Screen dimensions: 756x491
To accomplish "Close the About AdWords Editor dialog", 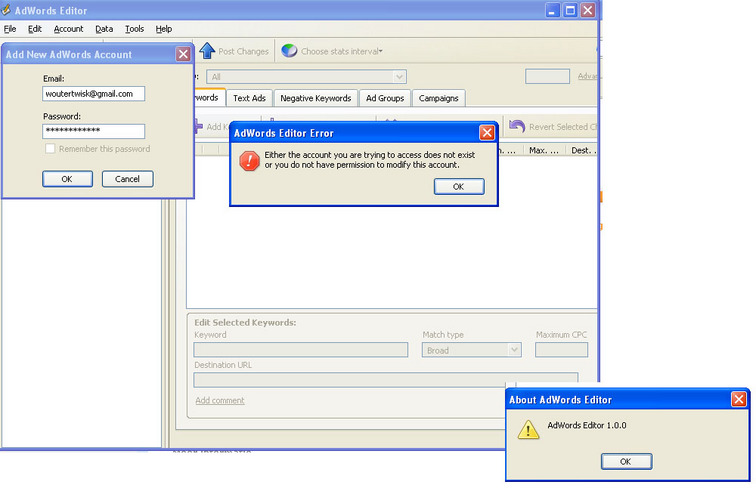I will pos(739,399).
